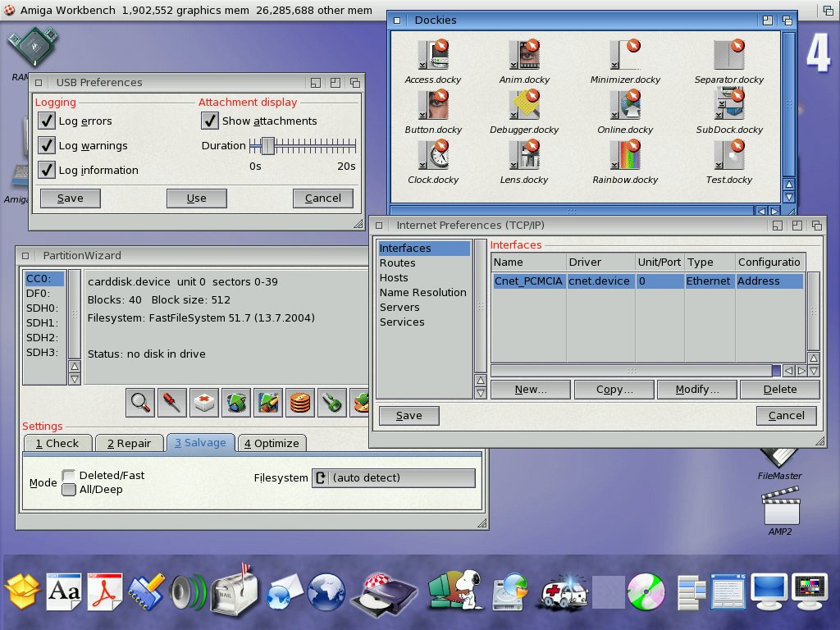Click right arrow of Interfaces horizontal scrollbar
840x630 pixels.
(x=801, y=370)
